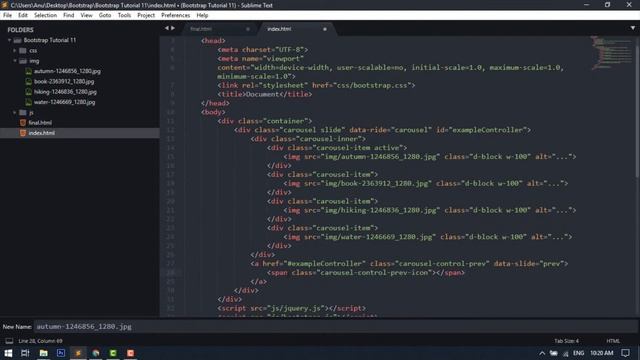The width and height of the screenshot is (640, 360).
Task: Open index.html from the sidebar
Action: (x=41, y=133)
